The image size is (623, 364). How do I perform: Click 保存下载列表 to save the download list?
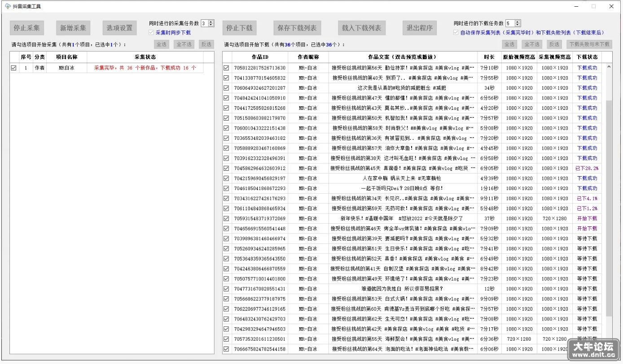pos(297,28)
